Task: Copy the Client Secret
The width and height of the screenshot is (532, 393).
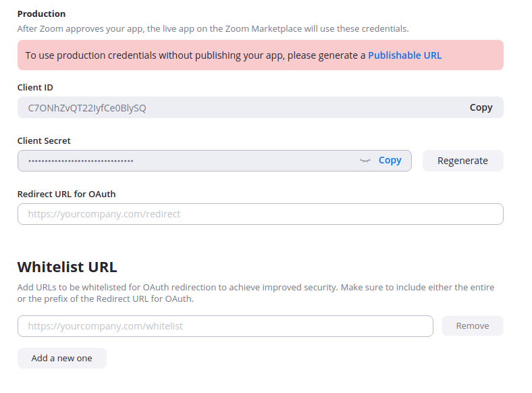Action: pos(390,160)
